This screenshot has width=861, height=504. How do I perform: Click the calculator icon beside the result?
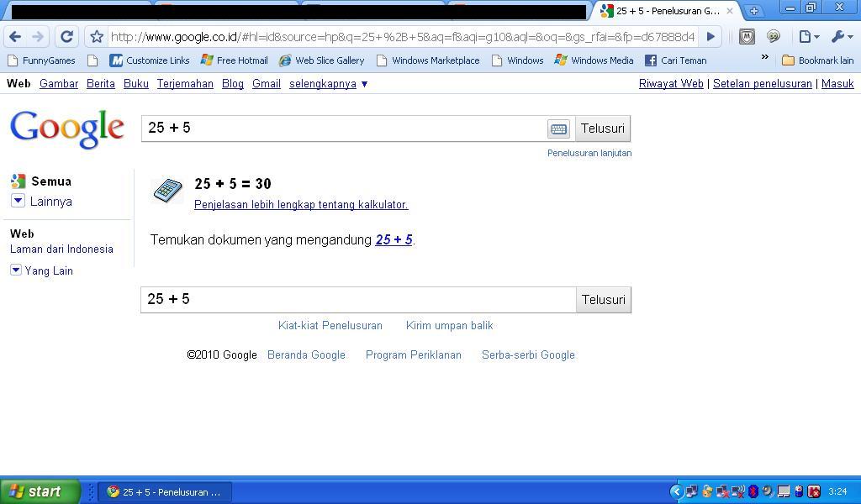coord(167,191)
